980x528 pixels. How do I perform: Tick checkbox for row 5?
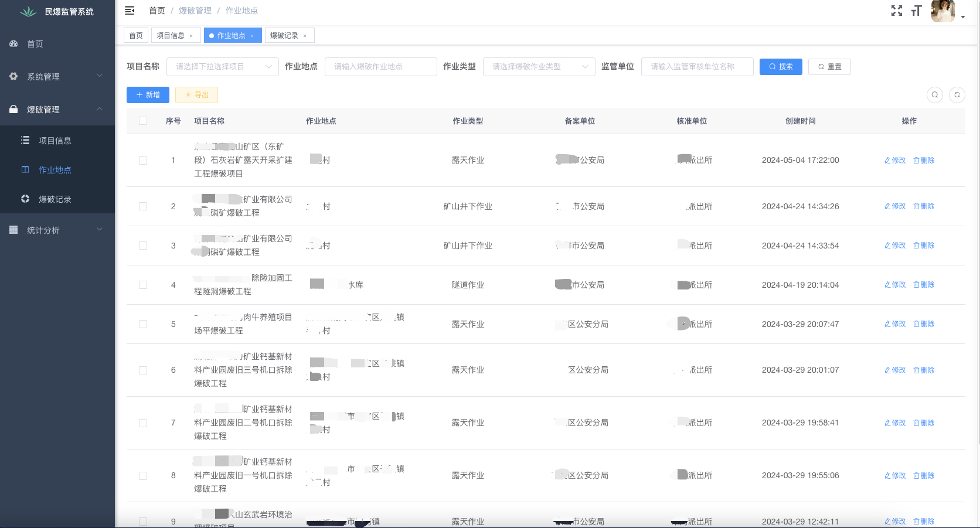coord(143,324)
